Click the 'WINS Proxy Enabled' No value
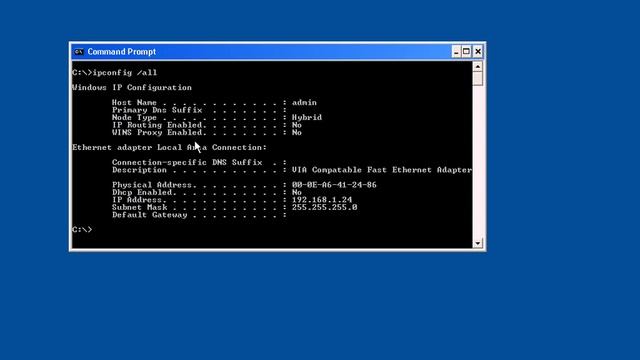 [x=297, y=133]
